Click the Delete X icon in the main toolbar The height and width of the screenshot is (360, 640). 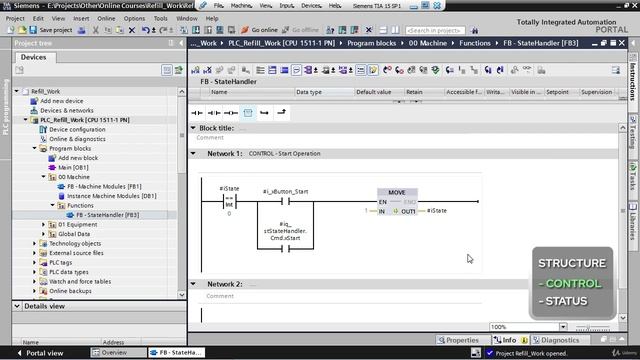point(132,30)
